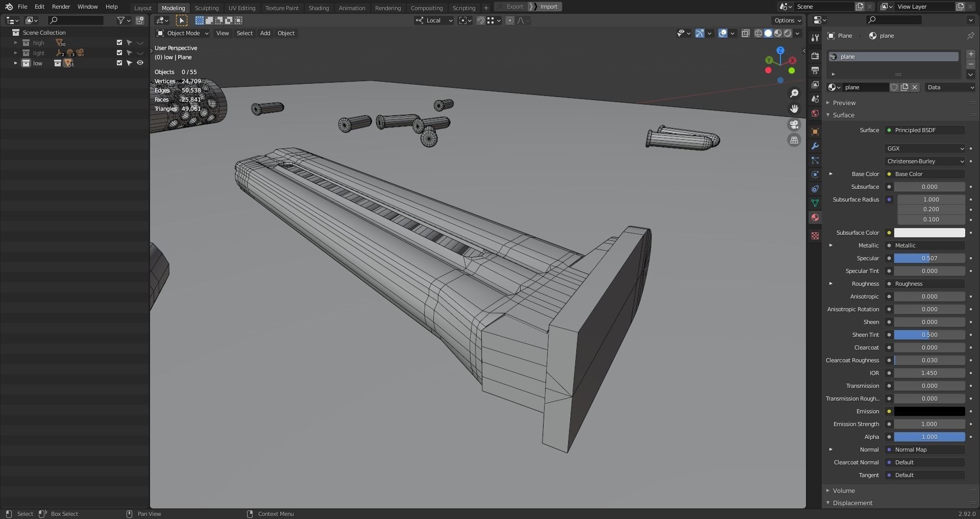Toggle exclude checkbox for light collection

[119, 53]
